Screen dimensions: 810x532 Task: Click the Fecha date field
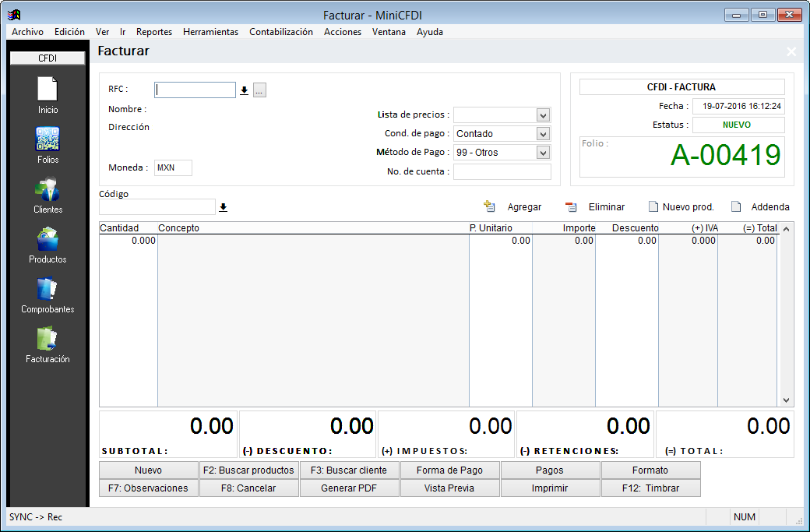coord(738,107)
